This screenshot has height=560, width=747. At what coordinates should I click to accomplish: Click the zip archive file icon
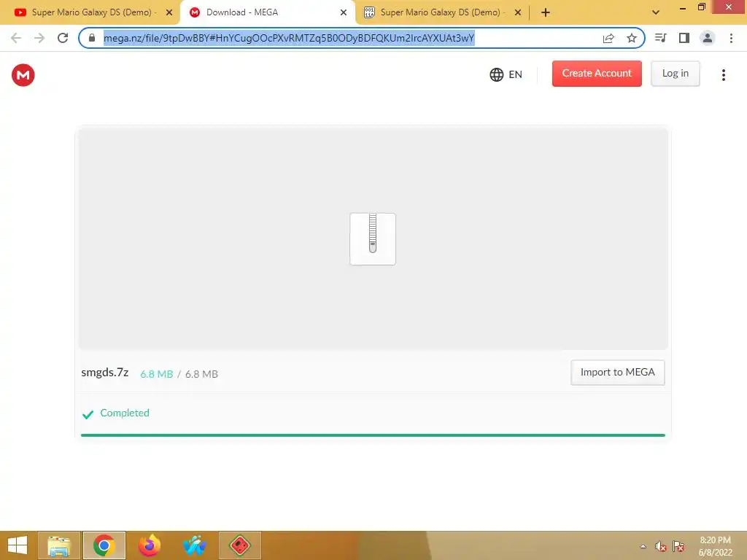373,239
